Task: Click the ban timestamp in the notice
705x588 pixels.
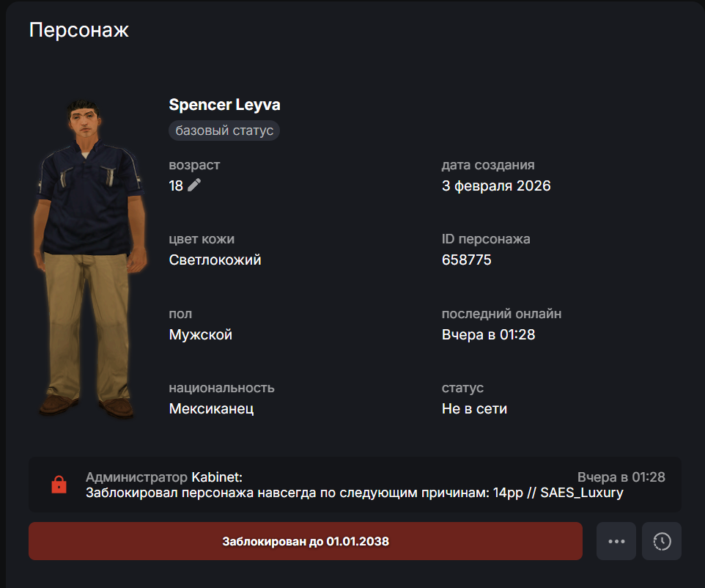Action: (621, 477)
